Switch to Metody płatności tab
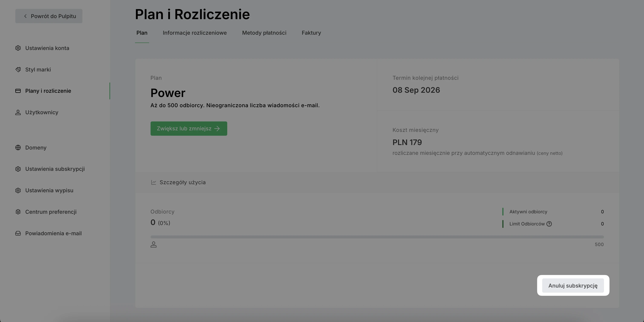The image size is (644, 322). tap(264, 33)
